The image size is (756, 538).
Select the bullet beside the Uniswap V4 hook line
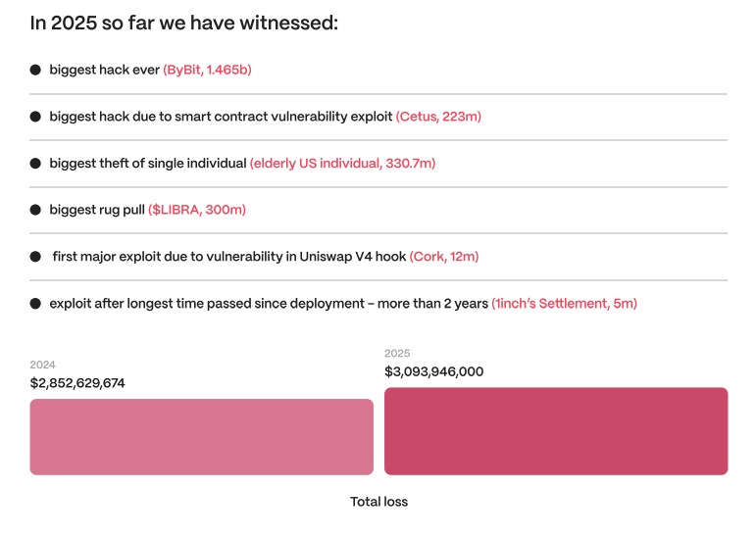pos(35,257)
